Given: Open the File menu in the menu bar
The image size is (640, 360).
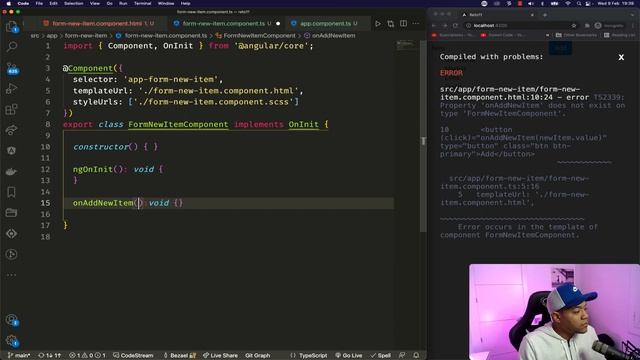Looking at the screenshot, I should coord(39,3).
